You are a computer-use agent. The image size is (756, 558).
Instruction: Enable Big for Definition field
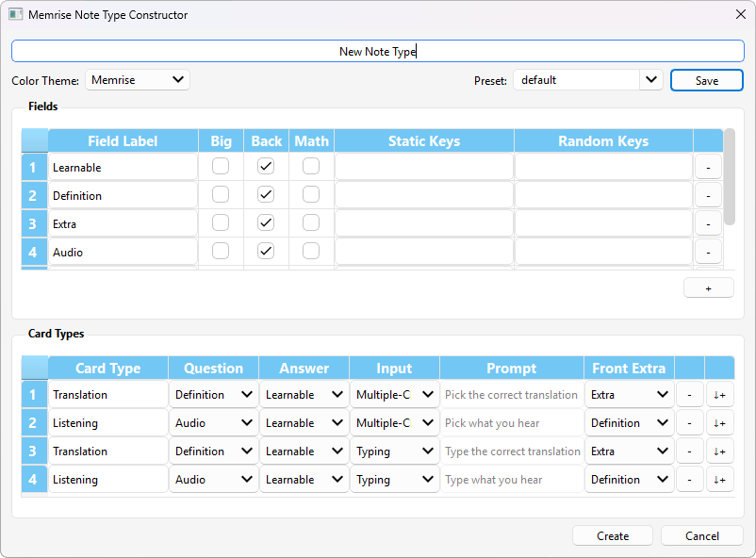(221, 194)
